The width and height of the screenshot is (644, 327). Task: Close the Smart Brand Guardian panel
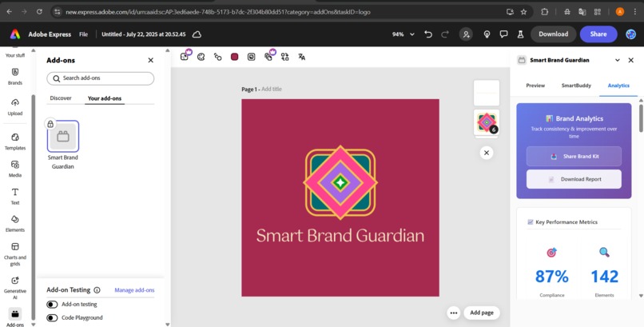(x=631, y=60)
